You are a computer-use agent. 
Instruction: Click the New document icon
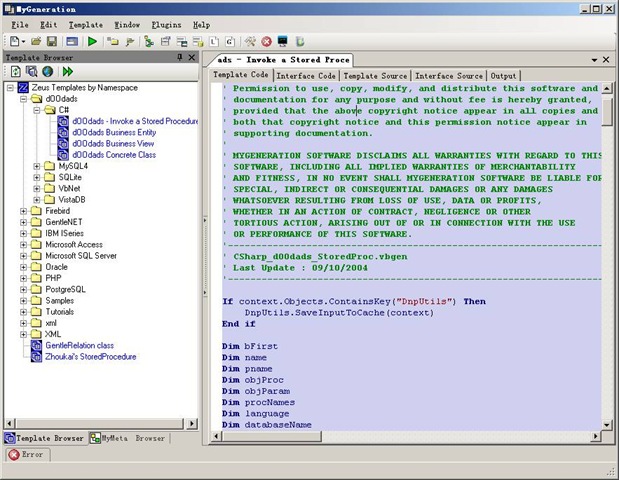click(x=15, y=41)
